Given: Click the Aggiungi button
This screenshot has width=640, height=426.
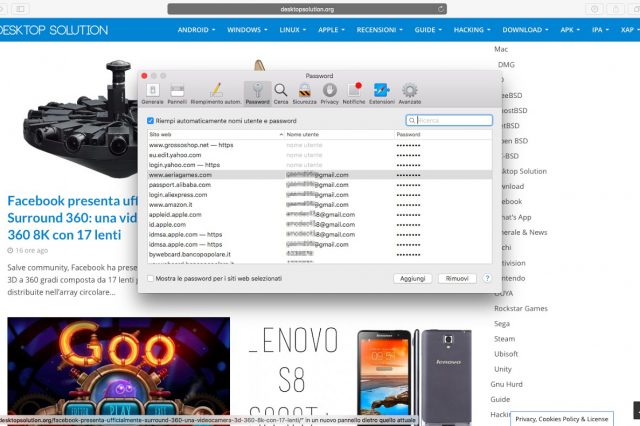Looking at the screenshot, I should click(413, 278).
